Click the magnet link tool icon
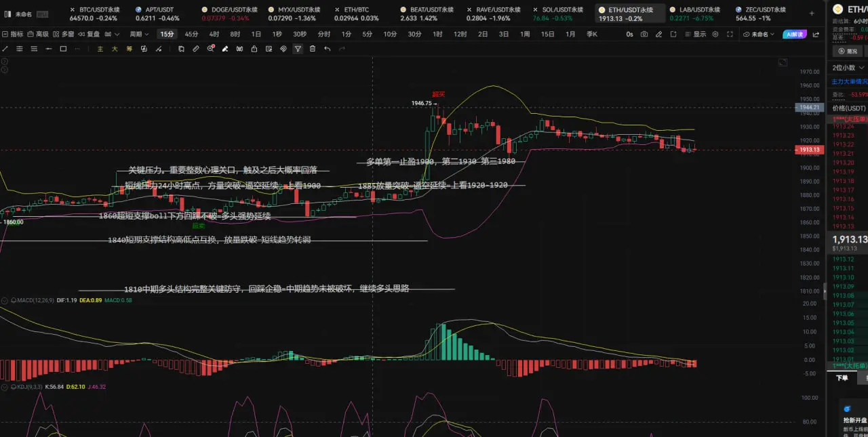Image resolution: width=868 pixels, height=437 pixels. point(283,49)
